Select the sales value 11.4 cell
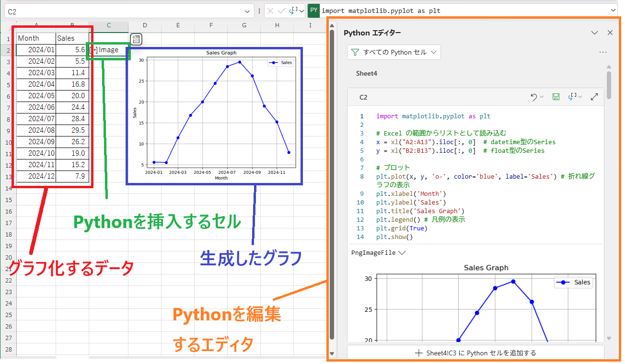This screenshot has height=364, width=625. (x=72, y=73)
